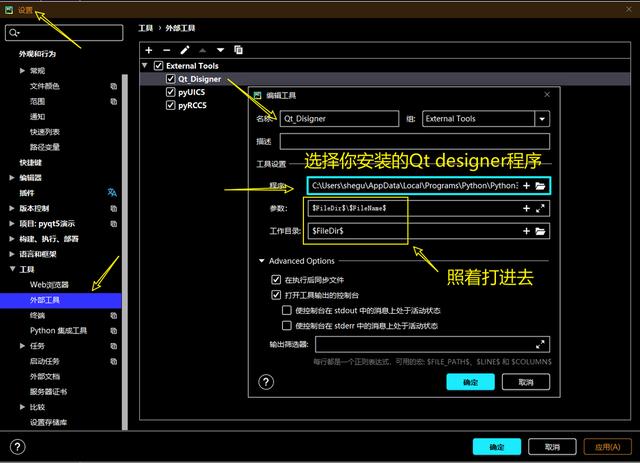Collapse the Advanced Options section

click(x=262, y=260)
